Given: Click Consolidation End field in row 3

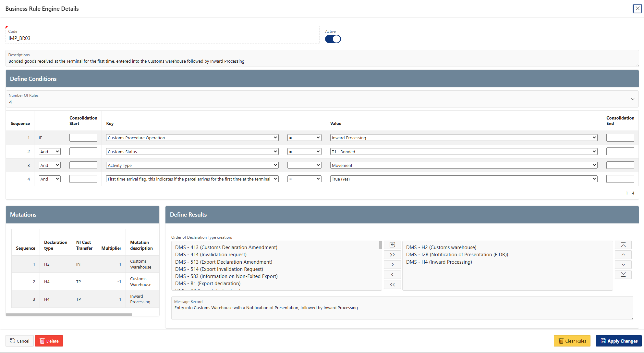Looking at the screenshot, I should coord(620,165).
